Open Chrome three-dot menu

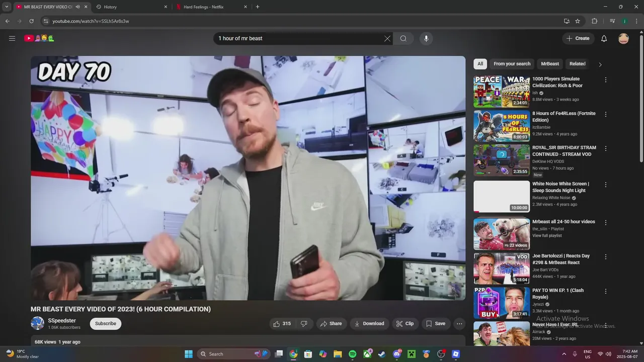[636, 21]
